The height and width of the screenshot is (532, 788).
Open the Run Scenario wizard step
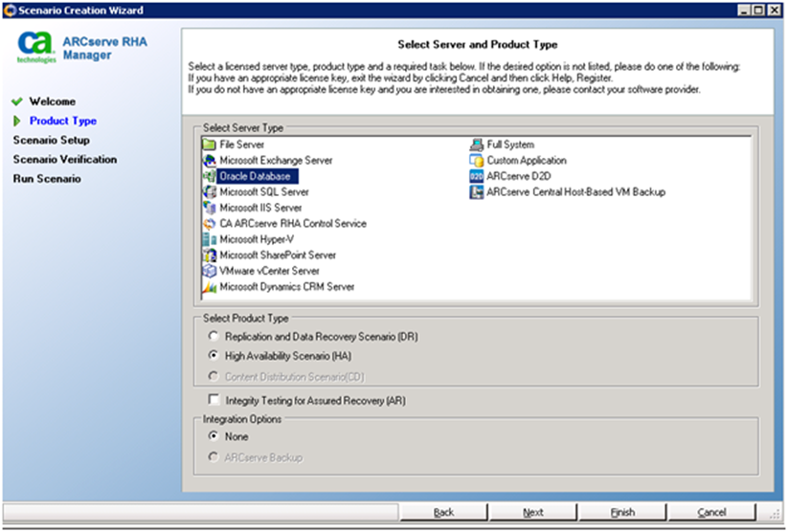pyautogui.click(x=47, y=179)
